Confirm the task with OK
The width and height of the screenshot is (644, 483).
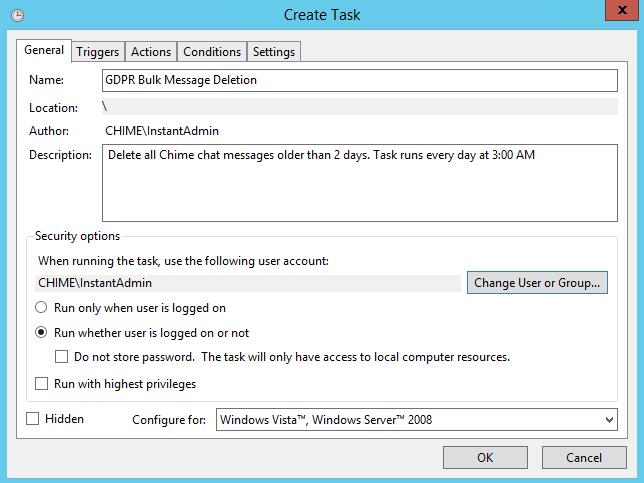(x=485, y=458)
